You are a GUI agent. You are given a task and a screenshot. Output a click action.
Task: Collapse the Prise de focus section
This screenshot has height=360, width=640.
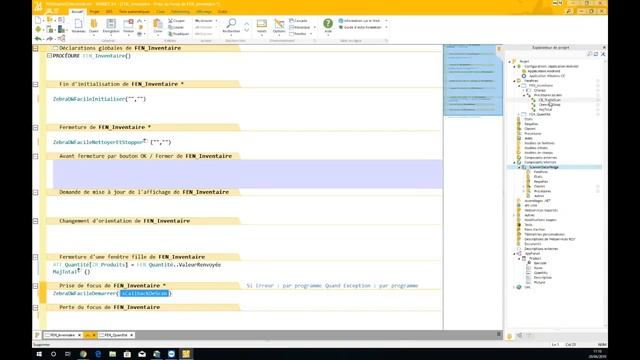tap(36, 286)
